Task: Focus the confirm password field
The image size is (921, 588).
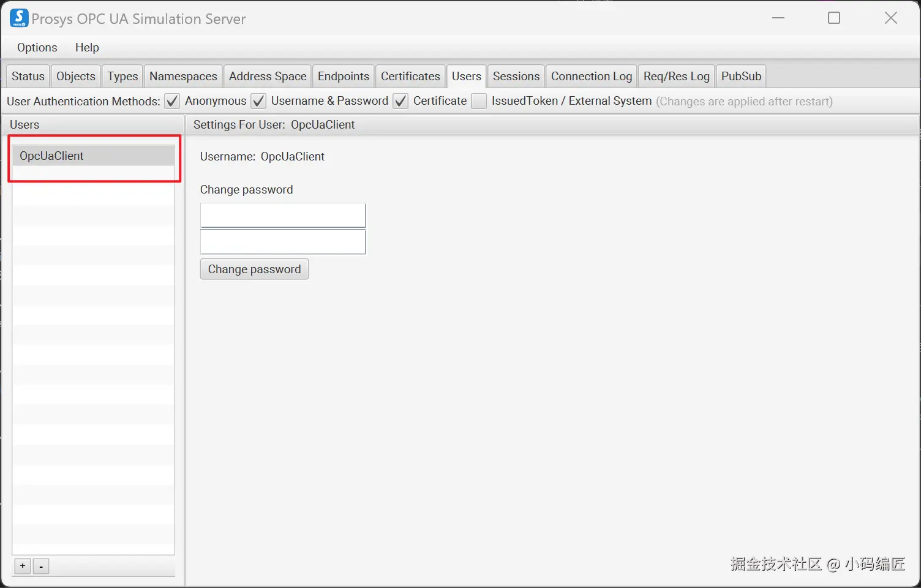Action: (283, 242)
